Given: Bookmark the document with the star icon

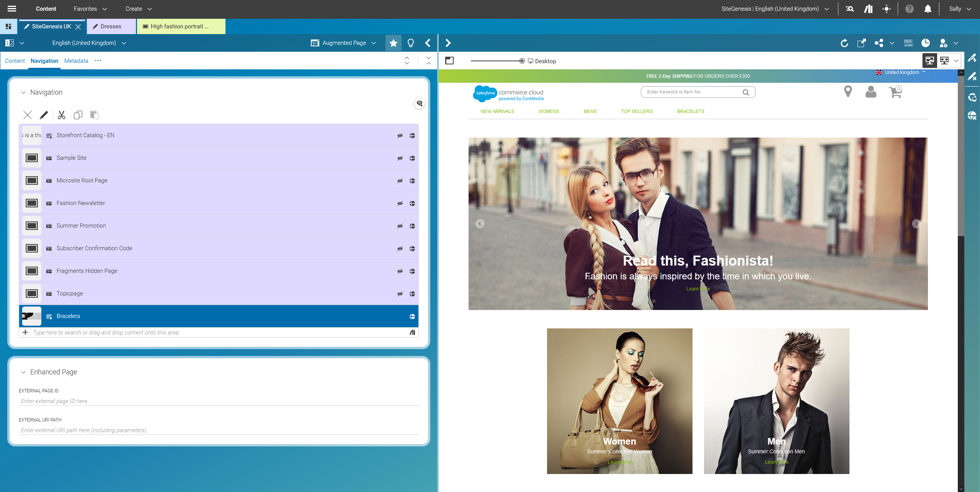Looking at the screenshot, I should (x=393, y=43).
